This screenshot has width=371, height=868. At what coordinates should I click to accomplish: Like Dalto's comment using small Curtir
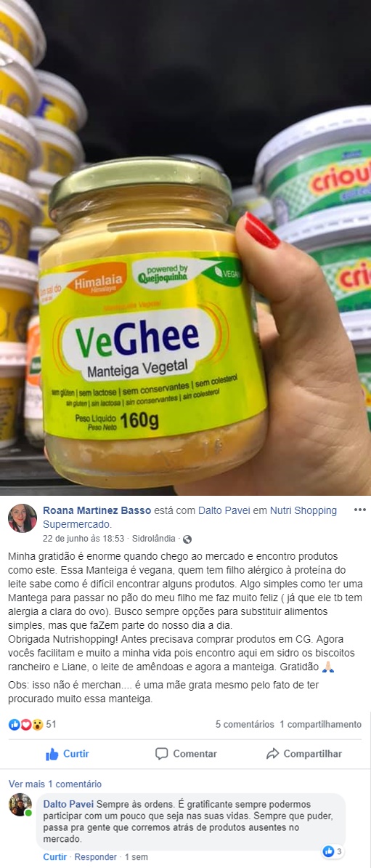(56, 857)
